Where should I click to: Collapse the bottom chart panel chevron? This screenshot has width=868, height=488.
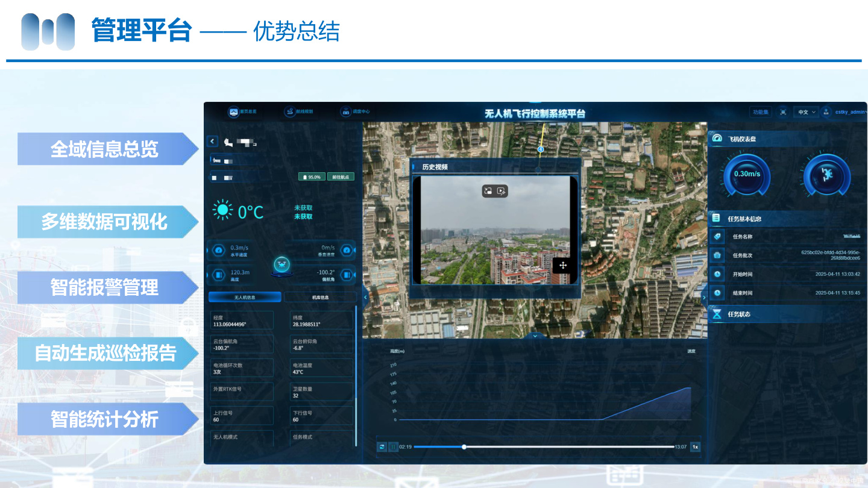coord(535,336)
